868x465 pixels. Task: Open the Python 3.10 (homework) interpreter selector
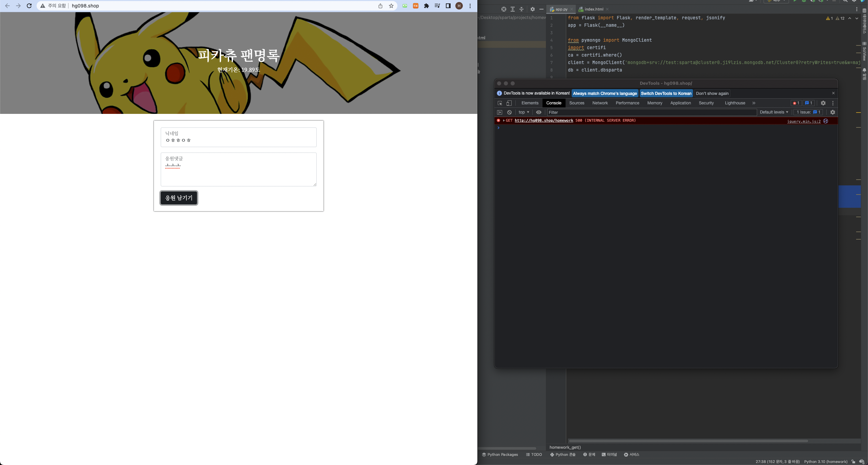pos(826,462)
